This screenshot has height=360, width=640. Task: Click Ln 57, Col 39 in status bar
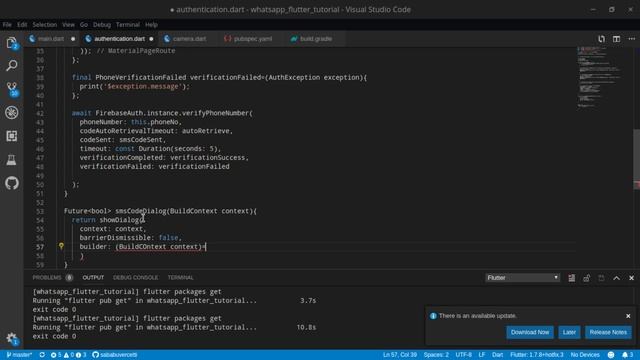pyautogui.click(x=400, y=355)
